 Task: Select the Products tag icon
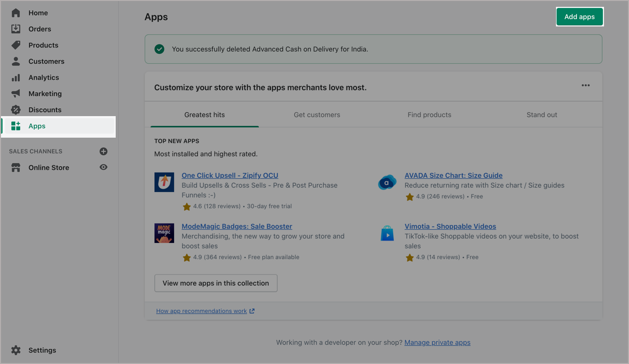tap(16, 45)
